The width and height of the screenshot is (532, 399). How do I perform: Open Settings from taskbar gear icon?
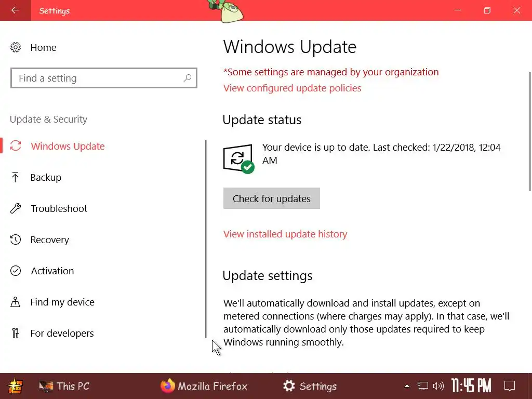tap(289, 386)
